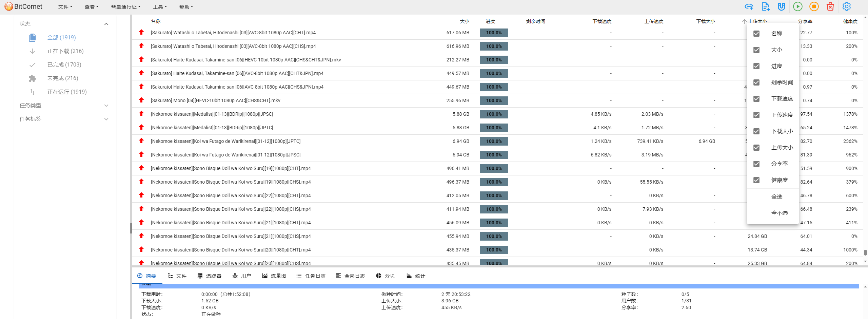Click the progress bar of the Mono [04] task
Viewport: 868px width, 319px height.
pos(494,101)
